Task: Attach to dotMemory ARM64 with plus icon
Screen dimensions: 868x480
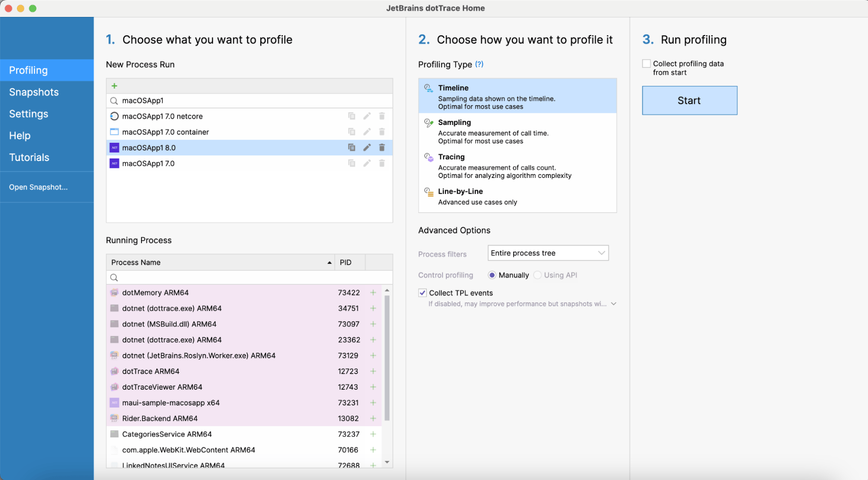Action: [x=373, y=293]
